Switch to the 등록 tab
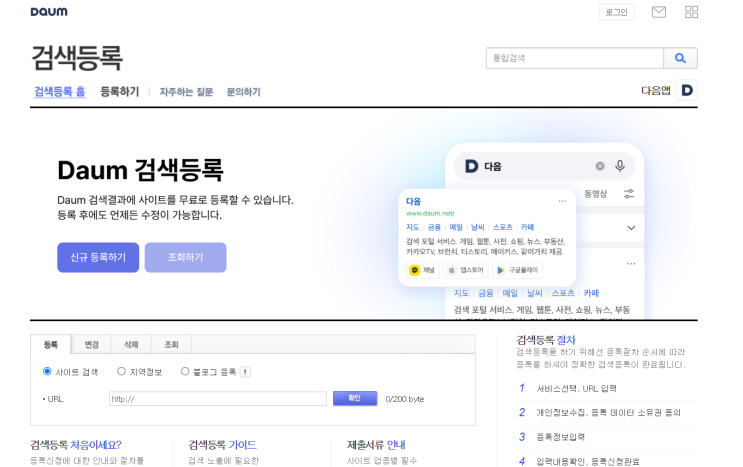This screenshot has width=743, height=467. pyautogui.click(x=51, y=344)
